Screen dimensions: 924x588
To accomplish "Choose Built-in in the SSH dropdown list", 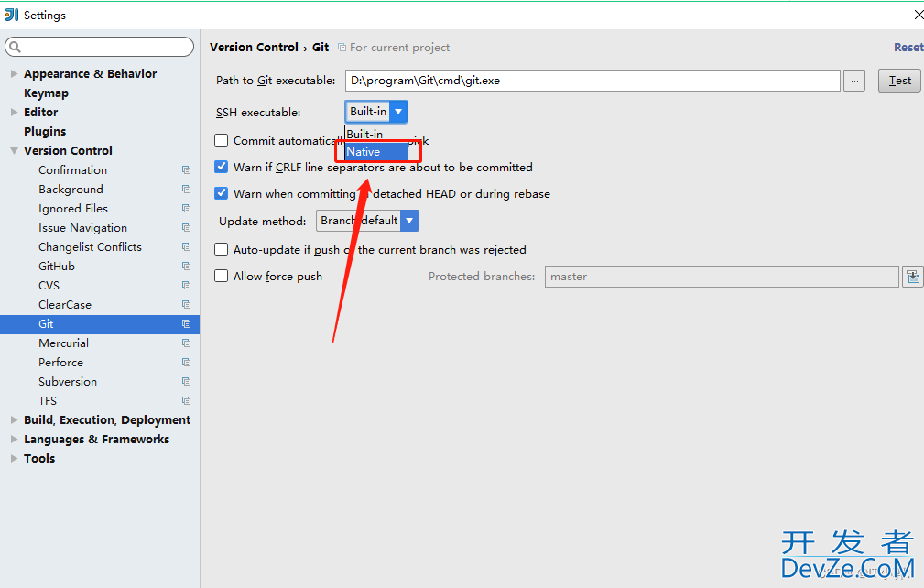I will [x=376, y=134].
